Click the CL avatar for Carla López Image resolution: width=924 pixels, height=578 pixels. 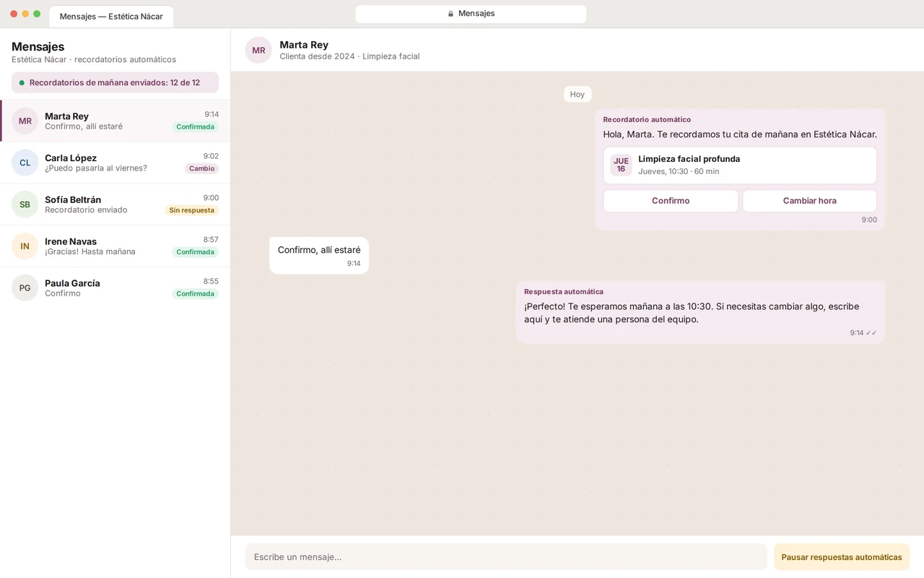pos(25,163)
